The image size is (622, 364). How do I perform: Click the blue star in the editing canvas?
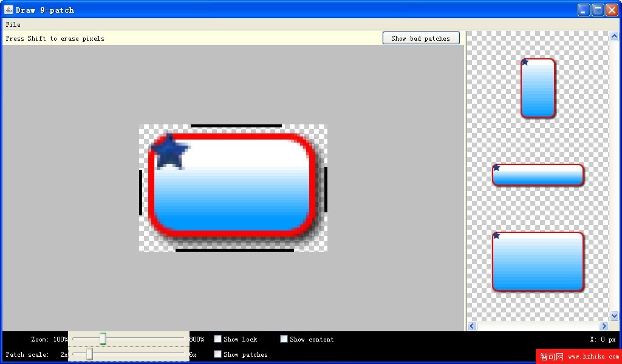(x=169, y=152)
